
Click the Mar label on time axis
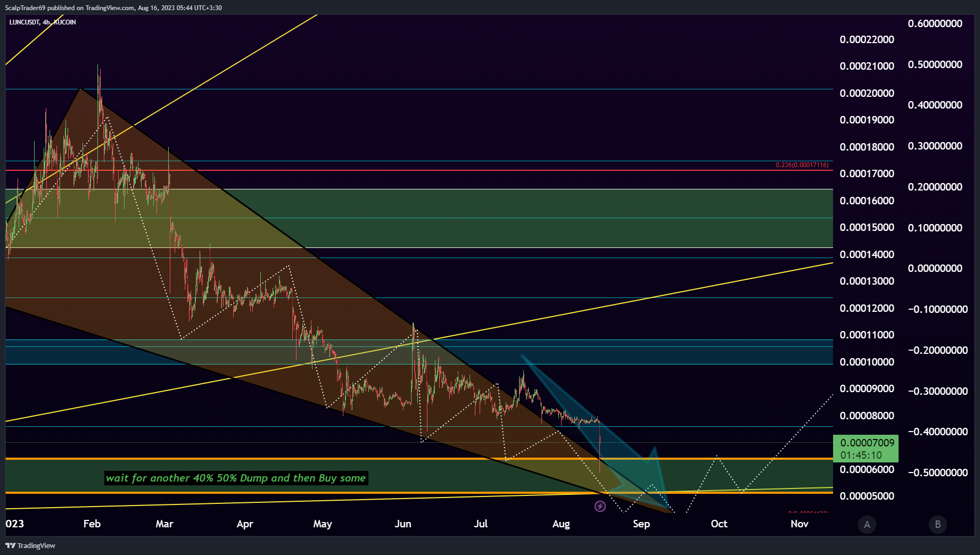[164, 524]
